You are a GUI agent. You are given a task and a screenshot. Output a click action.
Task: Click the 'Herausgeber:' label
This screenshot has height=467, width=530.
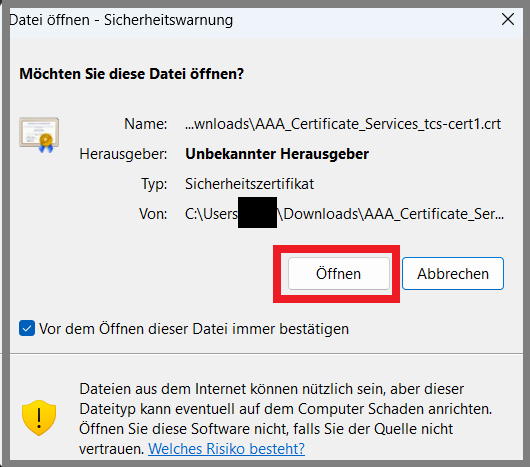pyautogui.click(x=123, y=154)
